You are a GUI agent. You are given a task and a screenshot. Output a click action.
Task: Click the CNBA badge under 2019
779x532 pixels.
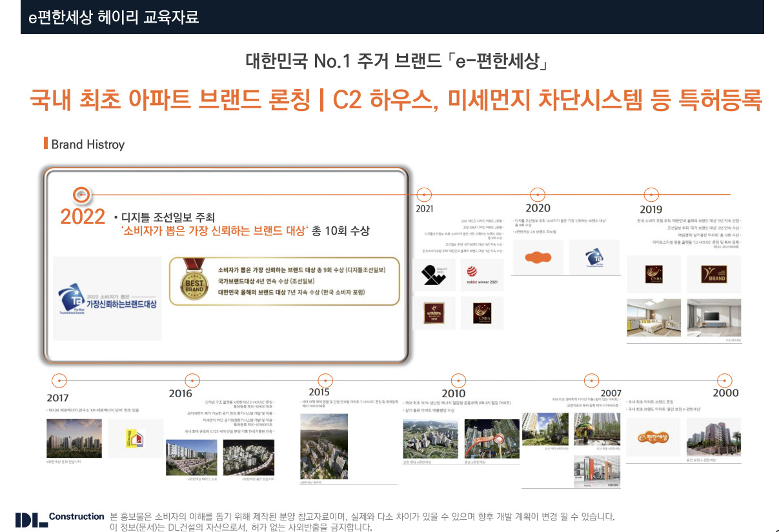(x=654, y=274)
